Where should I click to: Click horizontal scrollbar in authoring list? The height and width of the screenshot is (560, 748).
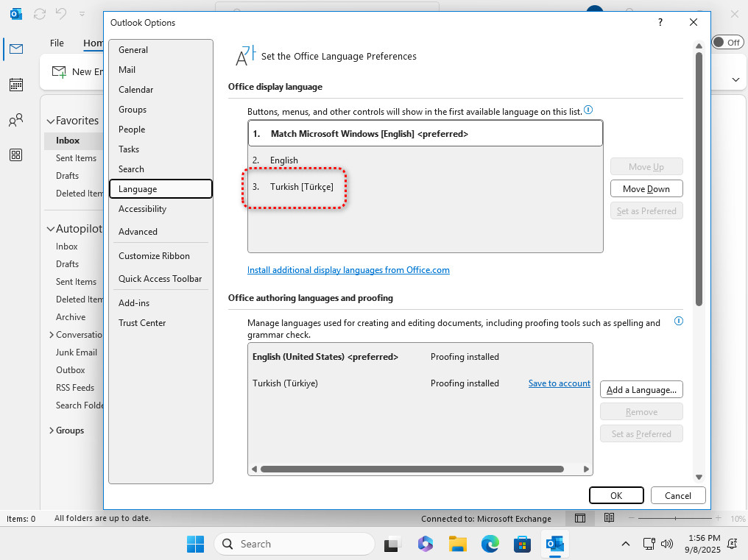pos(412,469)
